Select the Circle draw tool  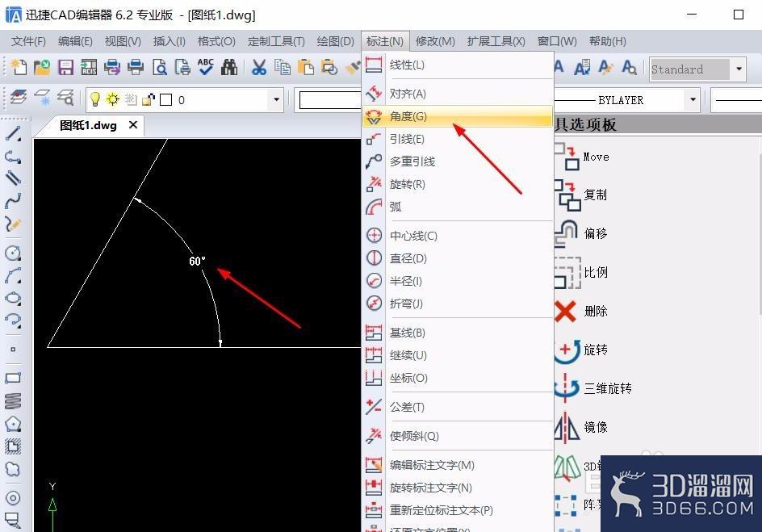(x=13, y=253)
